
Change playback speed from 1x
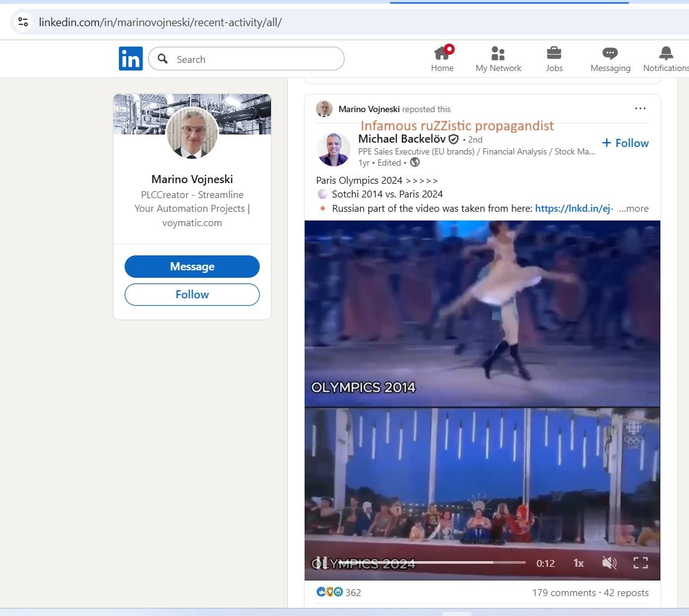pos(578,563)
